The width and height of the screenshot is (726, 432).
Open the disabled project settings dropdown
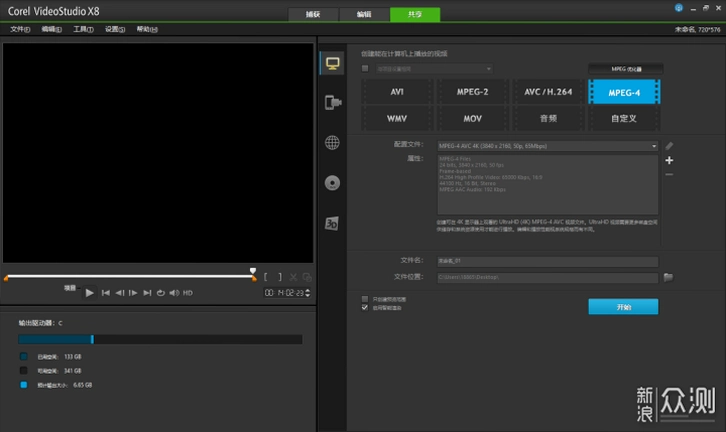[x=433, y=69]
